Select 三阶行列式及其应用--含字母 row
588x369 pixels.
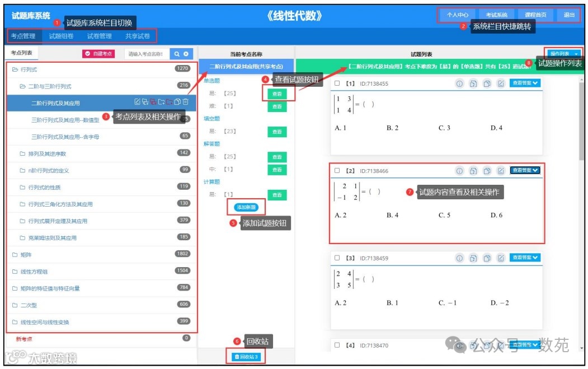[x=102, y=137]
